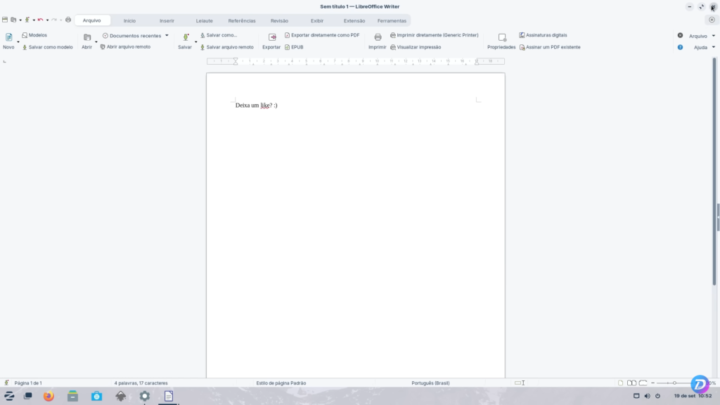Image resolution: width=720 pixels, height=405 pixels.
Task: Click the volume icon in system tray
Action: 647,396
